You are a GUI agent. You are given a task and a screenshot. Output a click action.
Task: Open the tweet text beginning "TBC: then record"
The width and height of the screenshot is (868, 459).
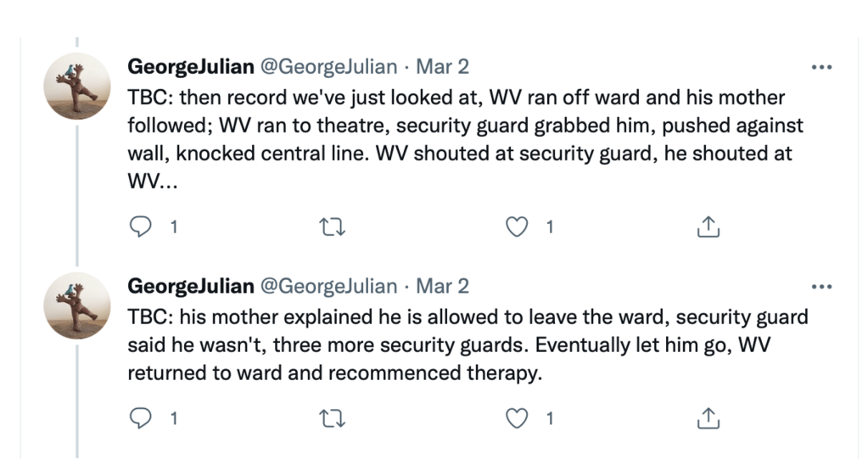click(x=458, y=126)
